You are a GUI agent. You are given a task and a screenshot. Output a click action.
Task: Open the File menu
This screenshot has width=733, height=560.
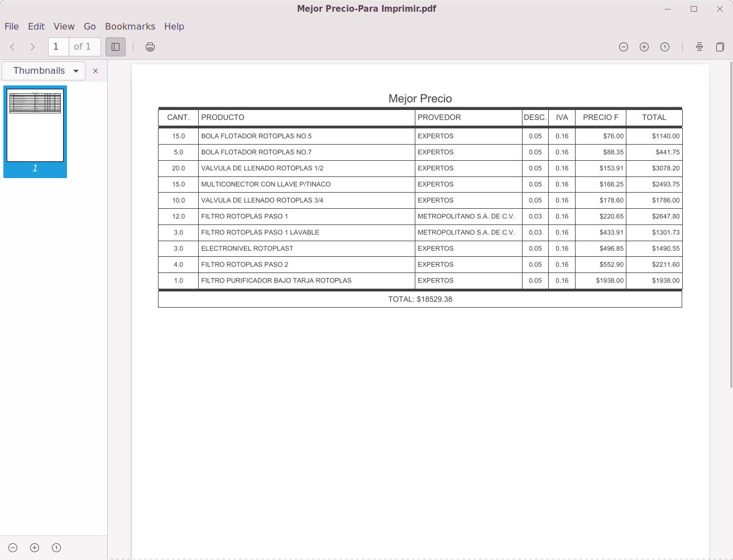click(12, 26)
